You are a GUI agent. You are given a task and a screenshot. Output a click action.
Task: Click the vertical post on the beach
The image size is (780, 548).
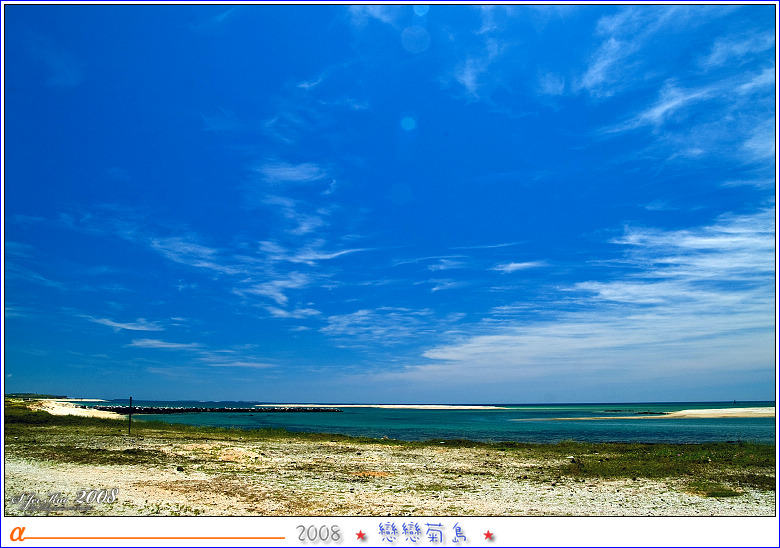130,414
